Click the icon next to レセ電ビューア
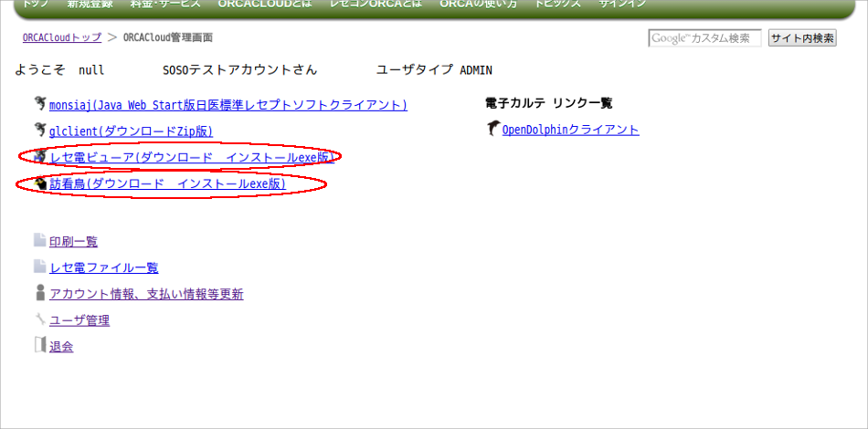 [40, 156]
